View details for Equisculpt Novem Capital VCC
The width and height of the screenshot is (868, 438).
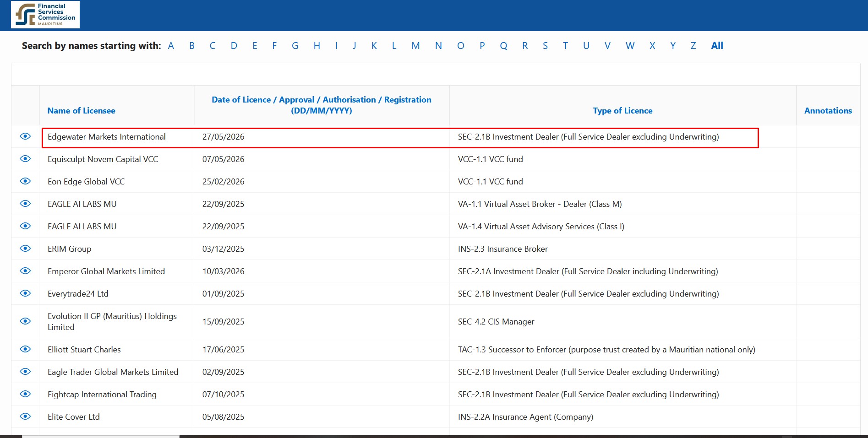pyautogui.click(x=25, y=159)
